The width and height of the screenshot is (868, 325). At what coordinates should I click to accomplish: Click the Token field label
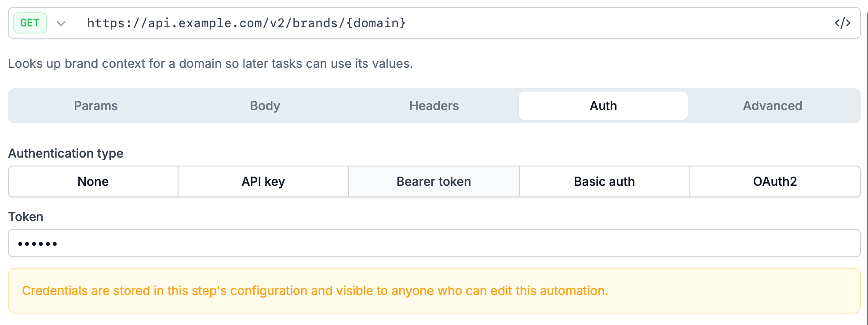(x=26, y=217)
